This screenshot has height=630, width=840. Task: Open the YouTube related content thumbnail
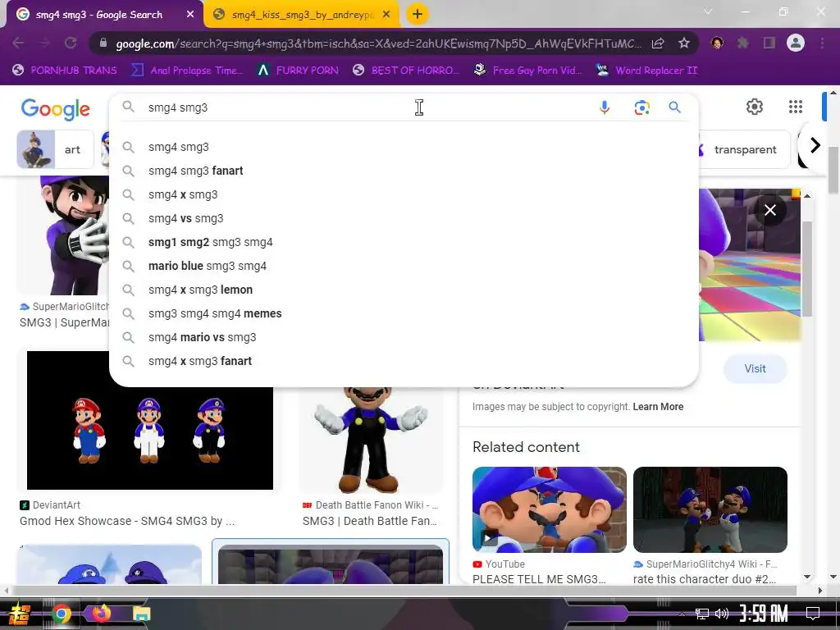tap(549, 509)
